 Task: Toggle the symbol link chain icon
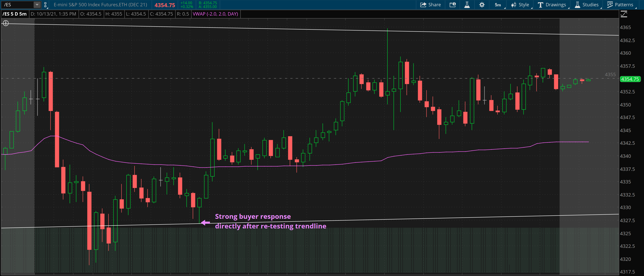[x=45, y=4]
